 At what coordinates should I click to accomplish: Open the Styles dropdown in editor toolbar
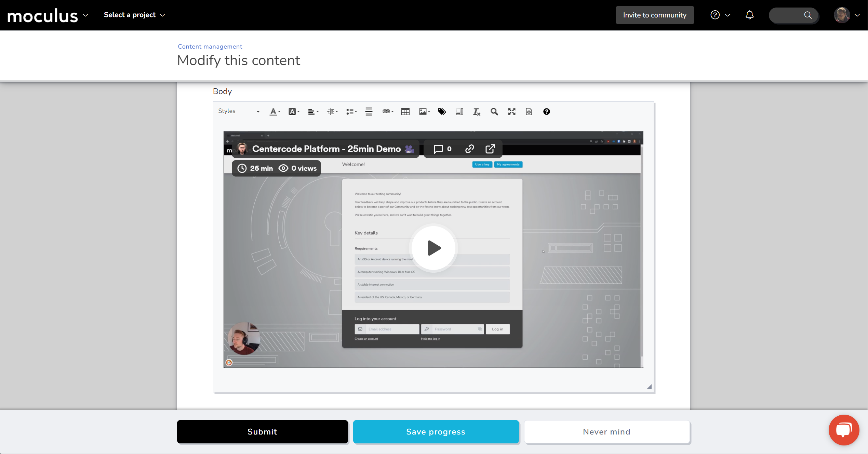tap(239, 111)
